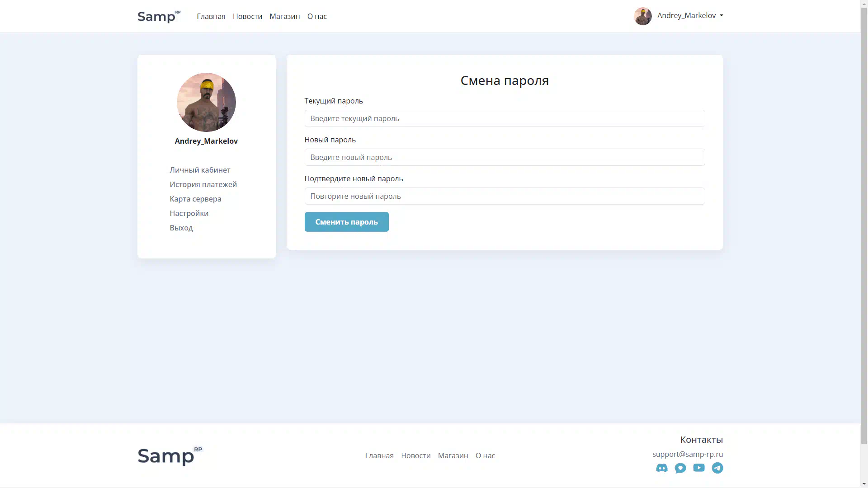
Task: Click О нас link in footer
Action: (x=485, y=455)
